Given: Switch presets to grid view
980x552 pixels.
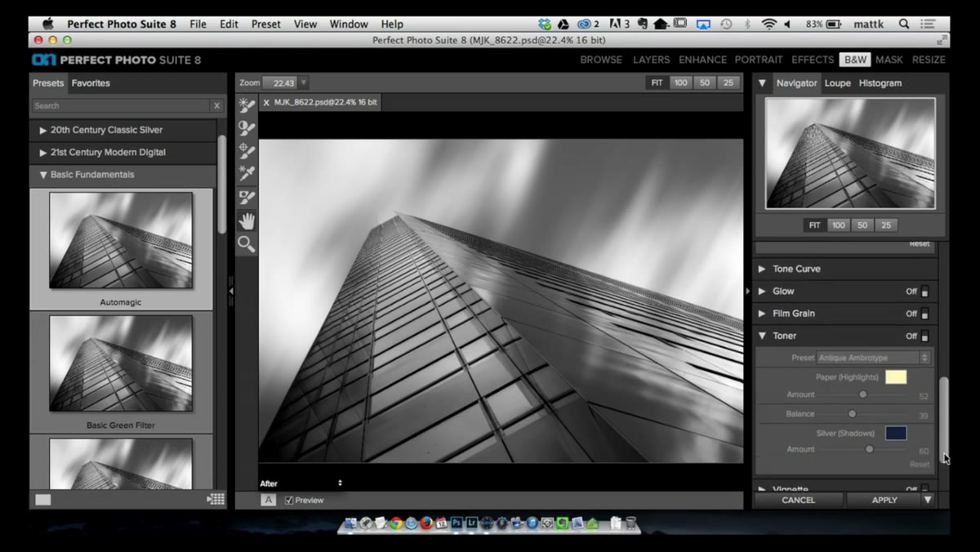Looking at the screenshot, I should point(216,500).
